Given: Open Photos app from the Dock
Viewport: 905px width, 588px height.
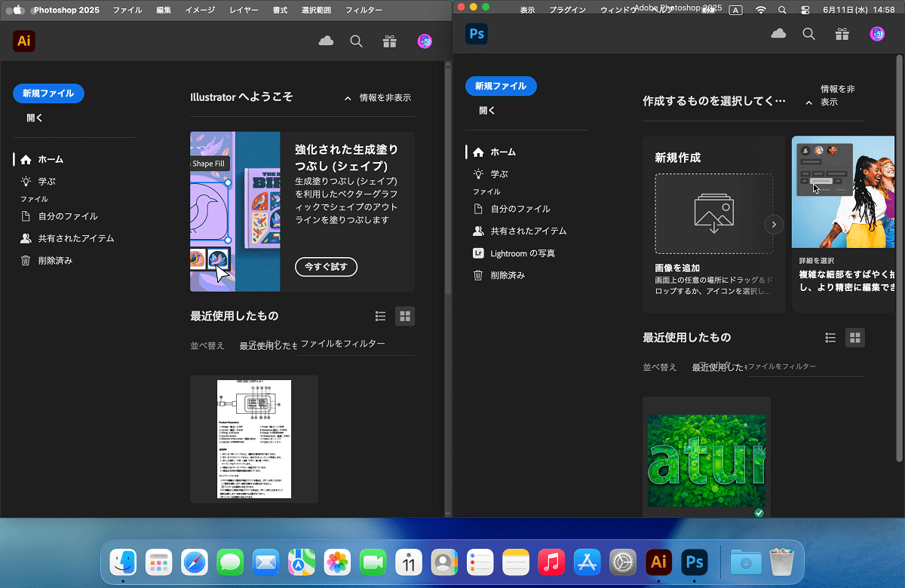Looking at the screenshot, I should pyautogui.click(x=337, y=562).
